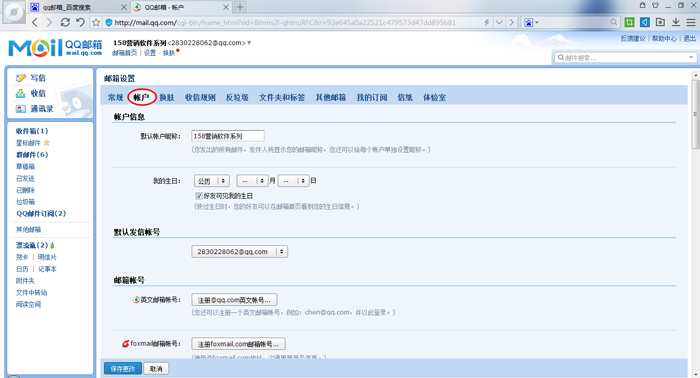Open default sender account dropdown 2830228062@qq.com

239,252
